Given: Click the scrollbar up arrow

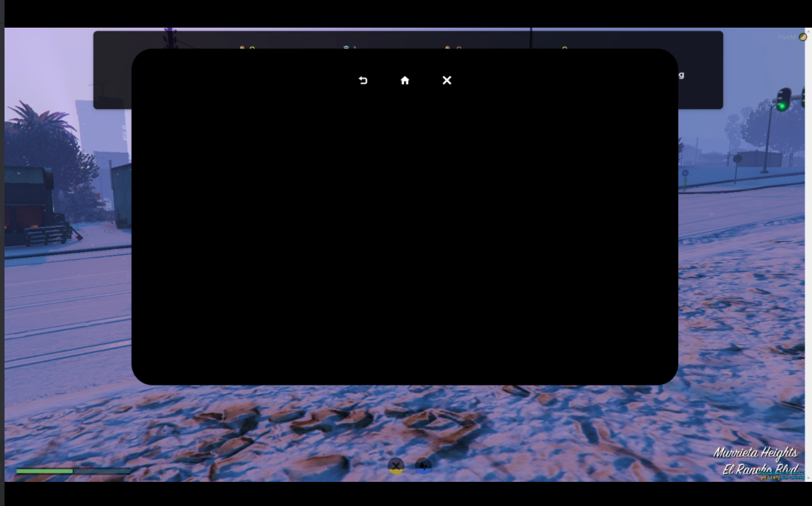Looking at the screenshot, I should click(x=809, y=32).
